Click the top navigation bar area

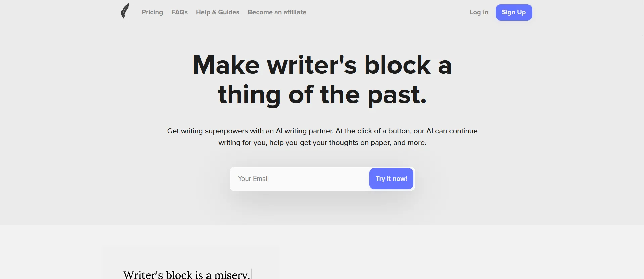pos(369,12)
